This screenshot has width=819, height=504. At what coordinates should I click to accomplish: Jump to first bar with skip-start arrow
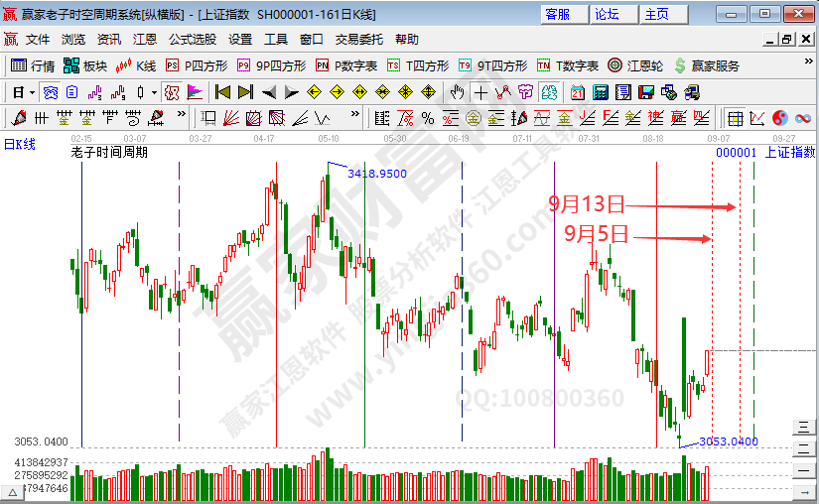(222, 92)
